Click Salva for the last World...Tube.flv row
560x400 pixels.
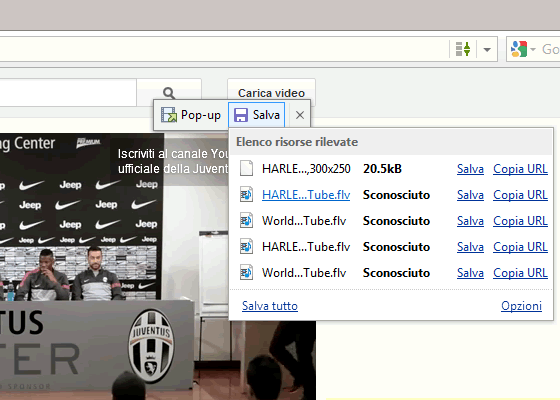(x=470, y=273)
